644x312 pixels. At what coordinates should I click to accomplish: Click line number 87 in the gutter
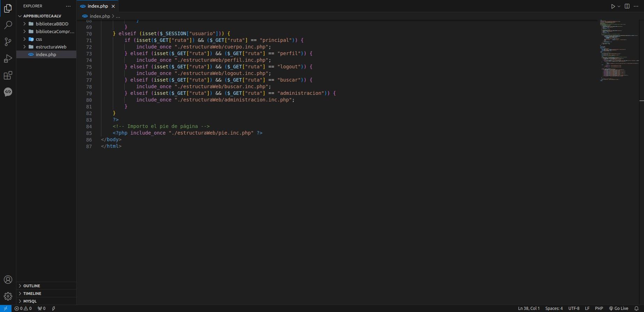pos(89,146)
